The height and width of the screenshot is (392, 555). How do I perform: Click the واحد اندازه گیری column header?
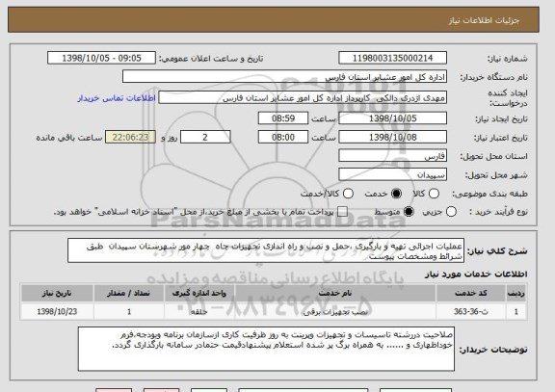tap(199, 293)
